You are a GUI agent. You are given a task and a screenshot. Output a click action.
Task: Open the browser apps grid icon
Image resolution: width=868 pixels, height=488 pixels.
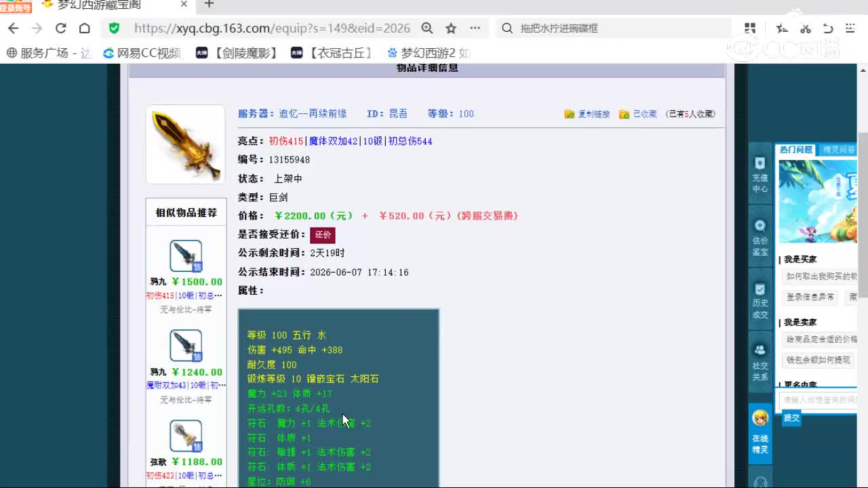coord(750,28)
